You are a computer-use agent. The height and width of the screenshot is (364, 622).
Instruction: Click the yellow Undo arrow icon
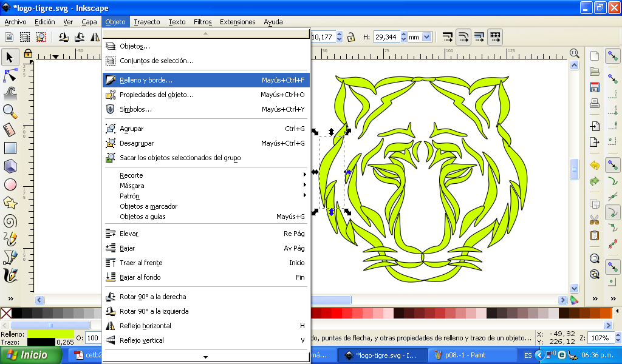click(594, 165)
